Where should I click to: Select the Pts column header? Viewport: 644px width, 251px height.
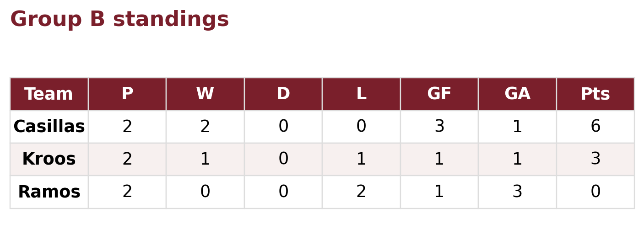click(x=595, y=94)
